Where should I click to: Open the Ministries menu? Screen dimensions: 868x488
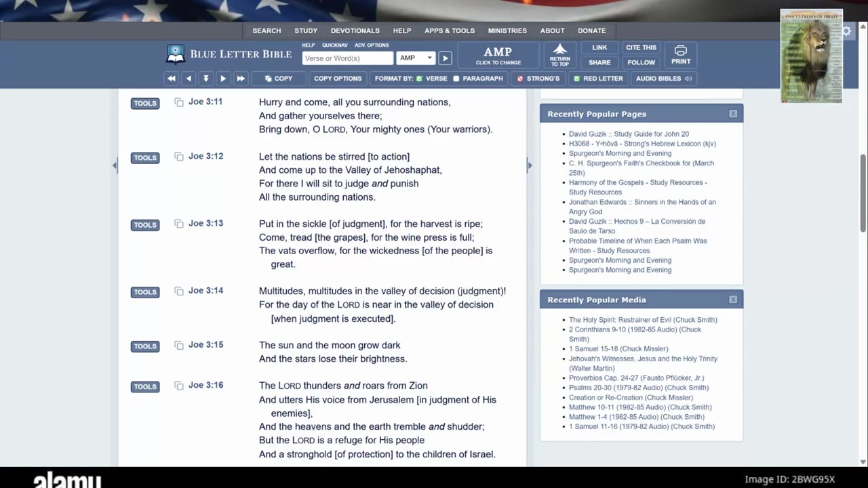[x=507, y=30]
